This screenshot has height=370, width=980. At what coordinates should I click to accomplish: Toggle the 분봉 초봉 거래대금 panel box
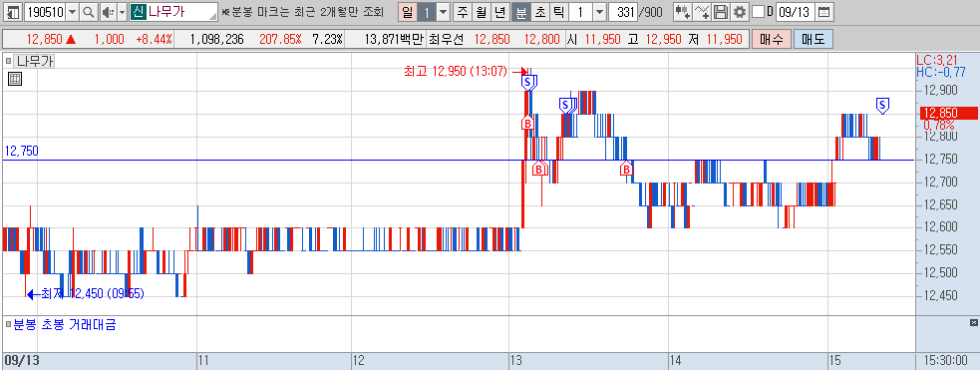[9, 324]
